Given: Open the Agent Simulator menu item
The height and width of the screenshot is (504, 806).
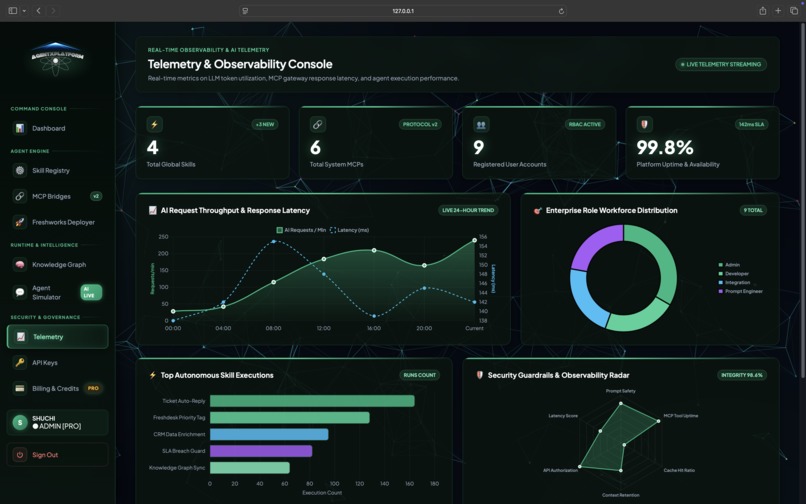Looking at the screenshot, I should point(58,292).
